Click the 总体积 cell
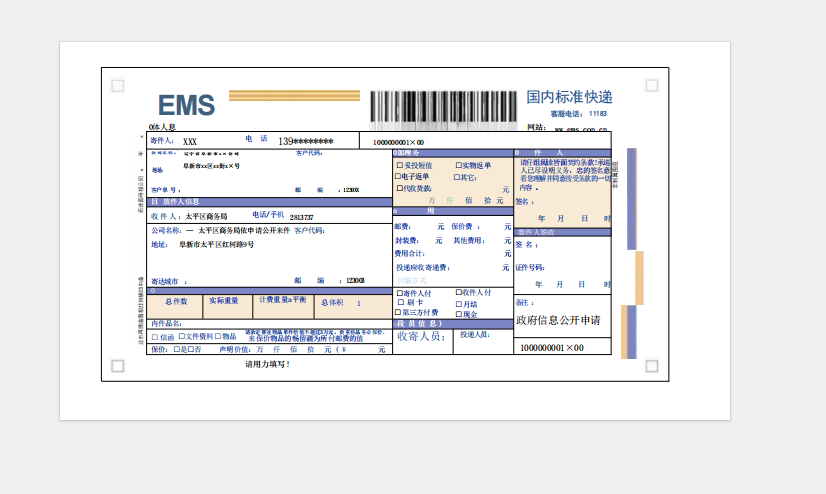 352,307
